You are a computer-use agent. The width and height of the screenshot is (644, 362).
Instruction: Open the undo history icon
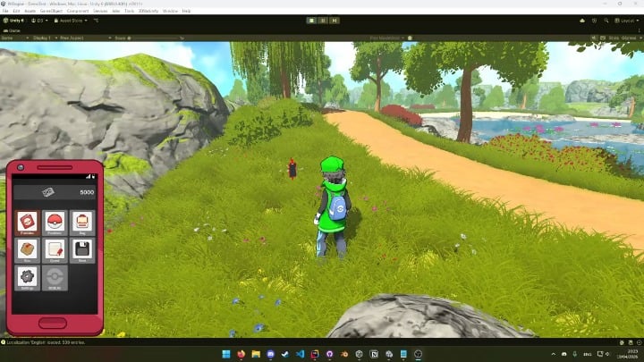[594, 21]
